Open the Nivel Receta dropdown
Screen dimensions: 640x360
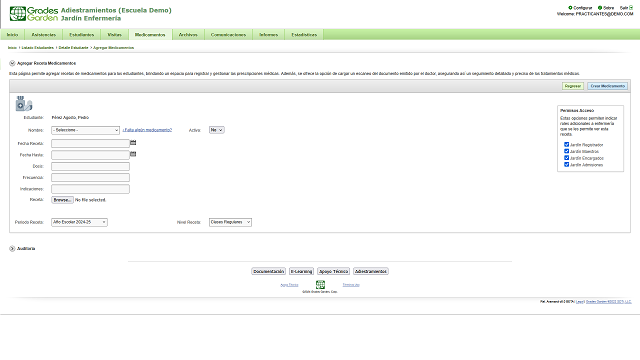230,222
